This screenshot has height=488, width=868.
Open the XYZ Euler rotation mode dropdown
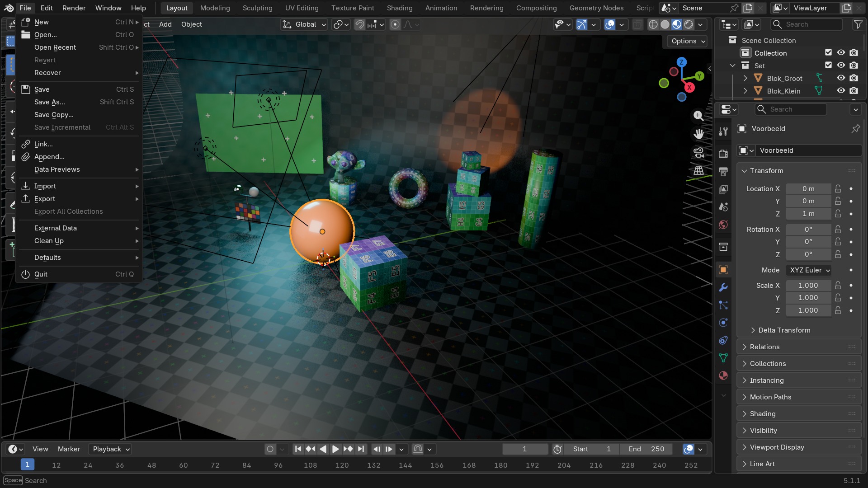pyautogui.click(x=809, y=270)
